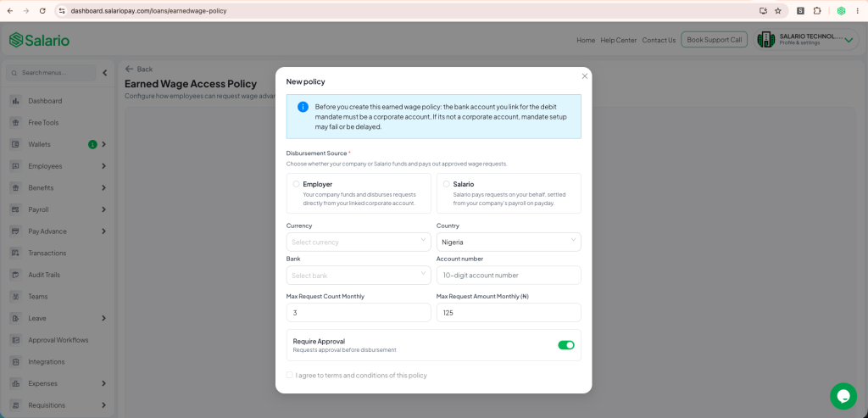Click the Employees icon in sidebar

16,166
